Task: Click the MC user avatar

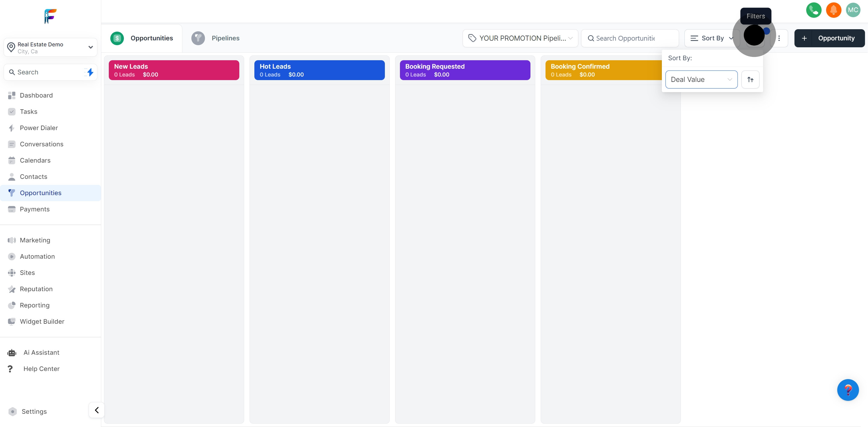Action: (853, 10)
